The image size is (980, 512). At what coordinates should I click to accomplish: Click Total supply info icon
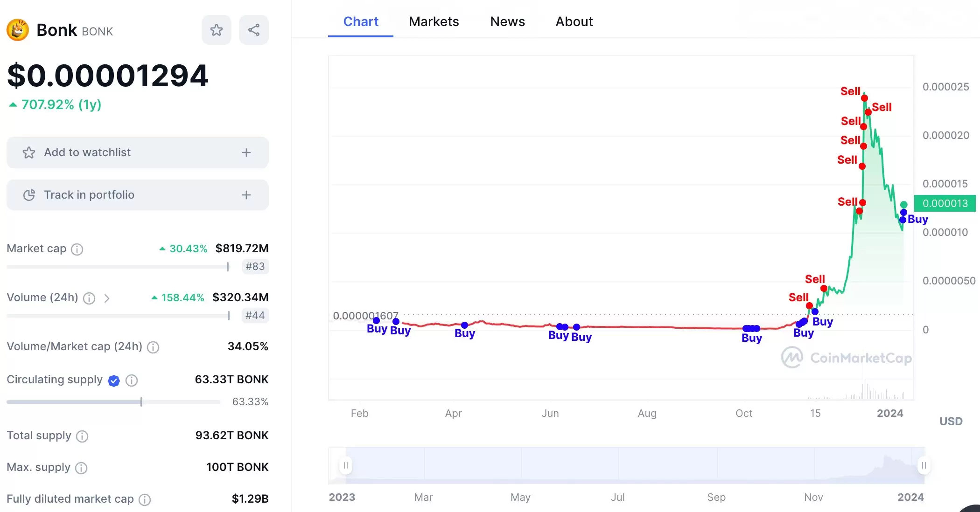point(82,436)
